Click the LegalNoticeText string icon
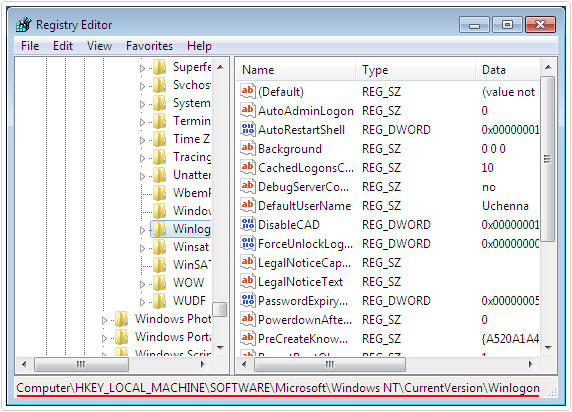The image size is (572, 412). 247,281
